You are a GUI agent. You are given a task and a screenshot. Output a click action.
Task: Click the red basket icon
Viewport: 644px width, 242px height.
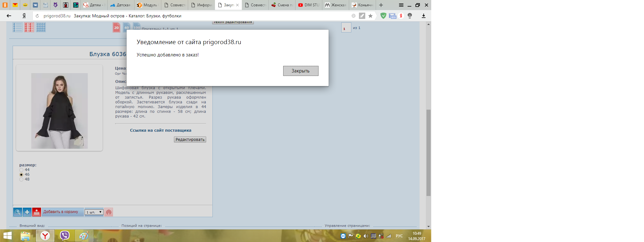tap(37, 212)
